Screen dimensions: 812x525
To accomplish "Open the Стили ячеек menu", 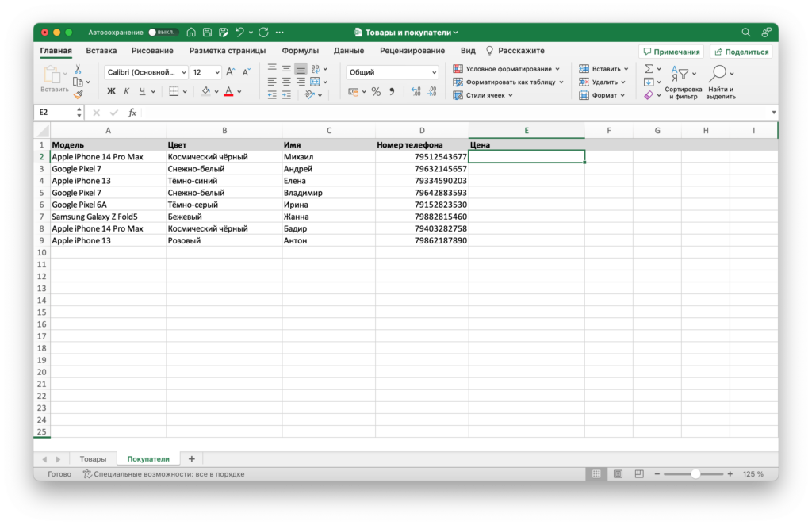I will pos(483,95).
